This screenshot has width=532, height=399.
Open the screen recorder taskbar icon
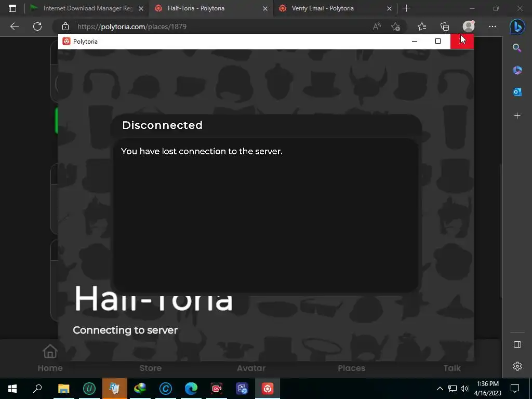point(217,389)
